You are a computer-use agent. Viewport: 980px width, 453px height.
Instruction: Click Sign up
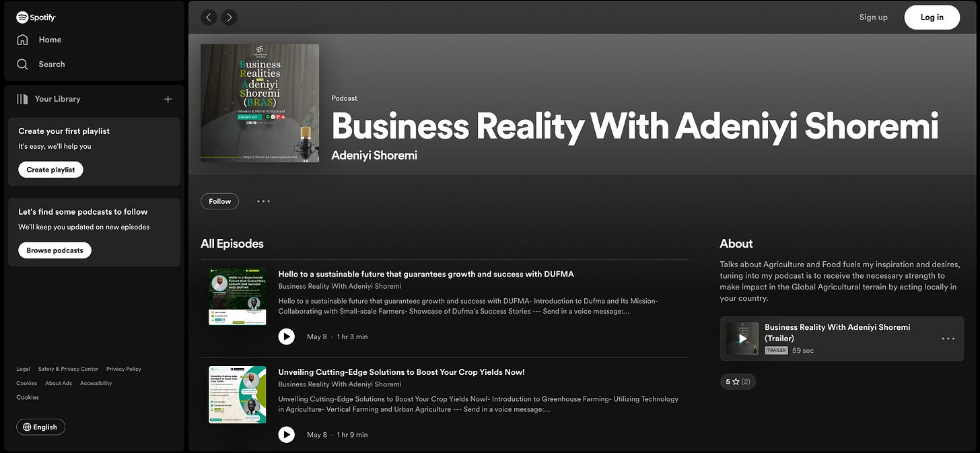tap(873, 18)
